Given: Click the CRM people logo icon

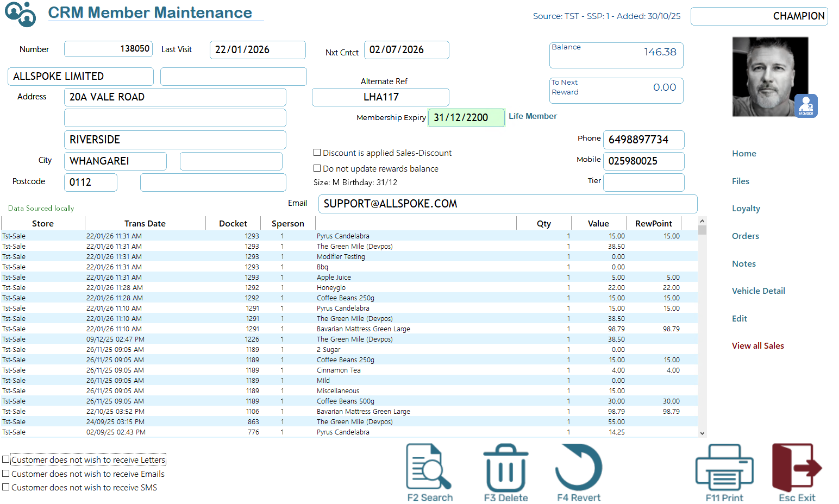Looking at the screenshot, I should coord(20,14).
